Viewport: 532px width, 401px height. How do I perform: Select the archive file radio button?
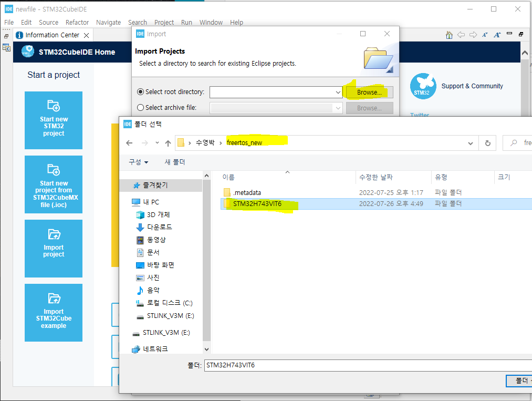click(x=140, y=107)
